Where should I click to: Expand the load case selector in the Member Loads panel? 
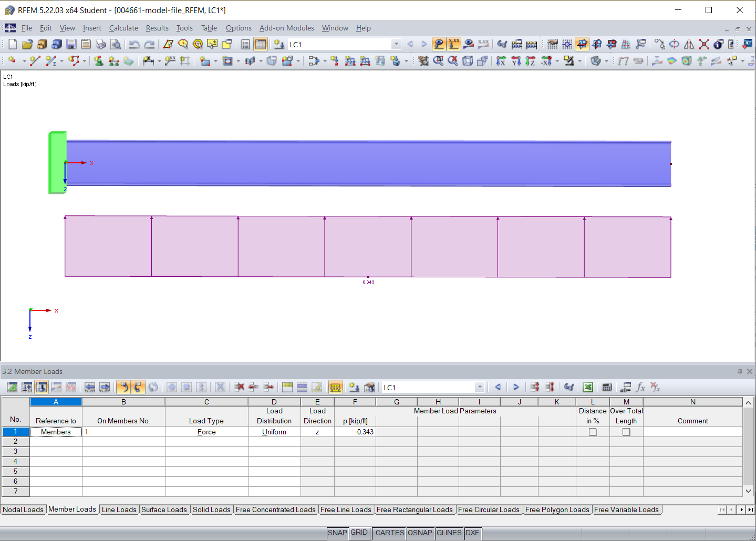pyautogui.click(x=480, y=387)
